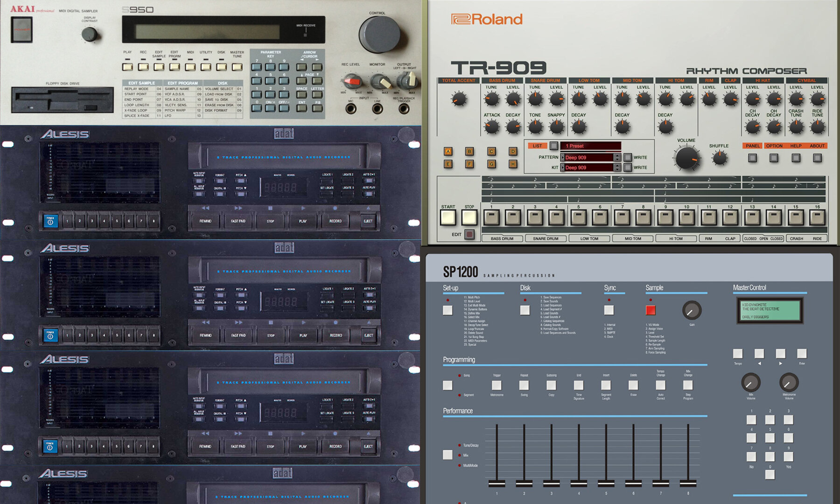Toggle TR-909 step button 9
Image resolution: width=840 pixels, height=504 pixels.
[x=665, y=217]
